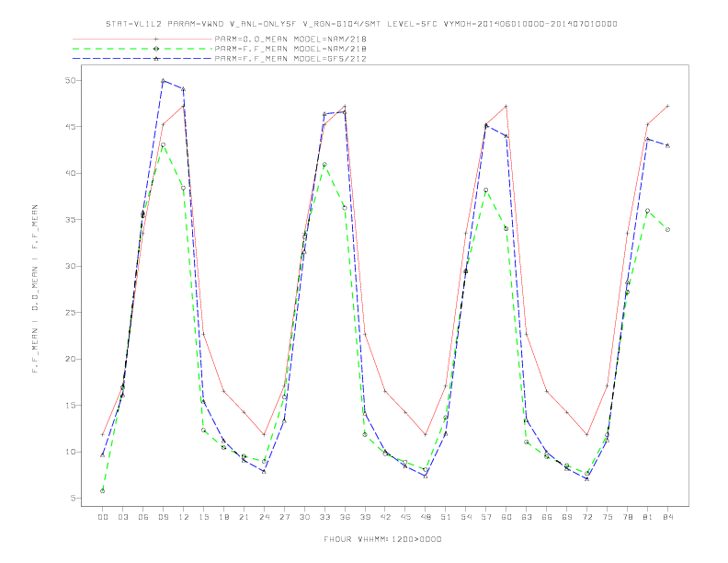Viewport: 728px width, 563px height.
Task: Click y-axis tick label 40
Action: tap(70, 173)
